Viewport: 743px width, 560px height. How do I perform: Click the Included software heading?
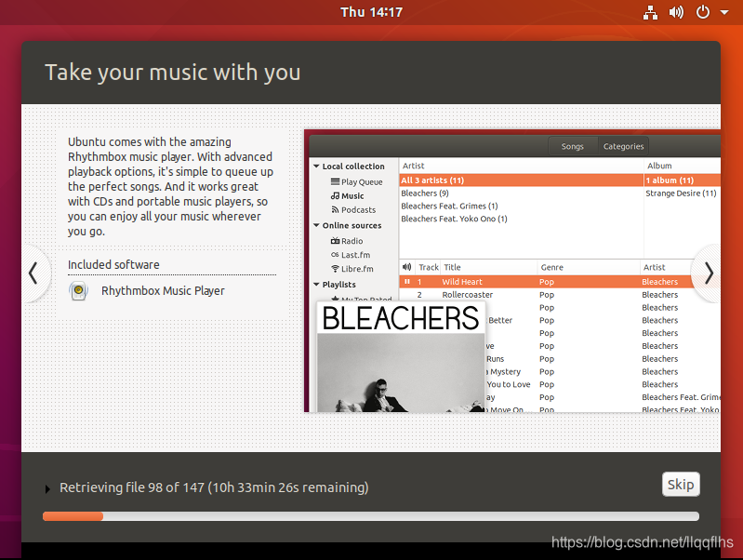113,264
